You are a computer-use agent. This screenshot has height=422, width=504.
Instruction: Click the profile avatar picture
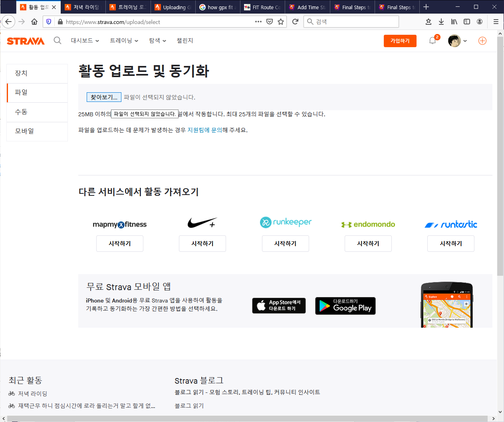(x=454, y=41)
